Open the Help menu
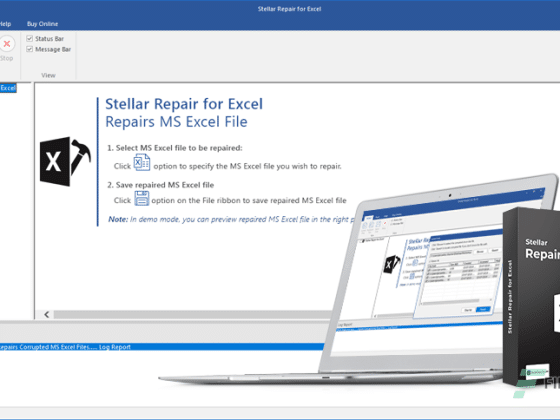 (x=5, y=24)
